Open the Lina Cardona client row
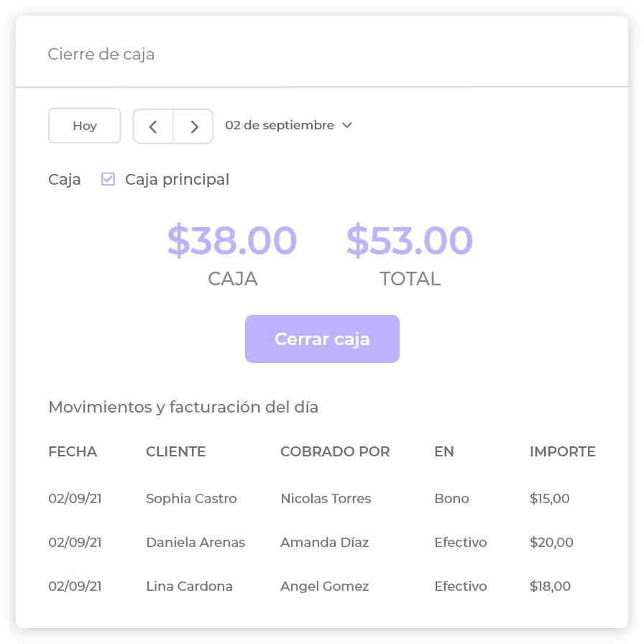 [189, 586]
